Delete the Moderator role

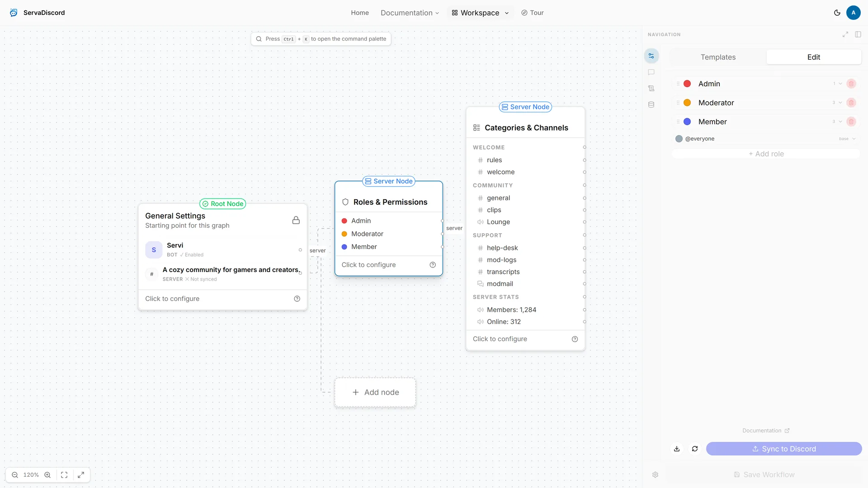click(x=851, y=103)
